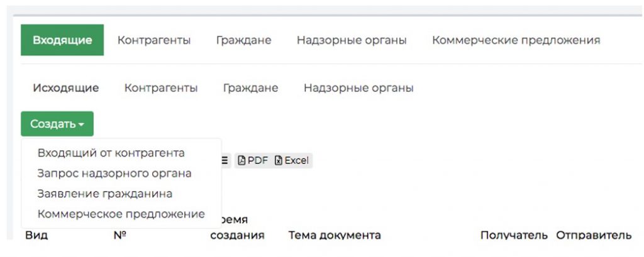Choose Входящий от контрагента from menu
The image size is (644, 257).
pyautogui.click(x=111, y=153)
